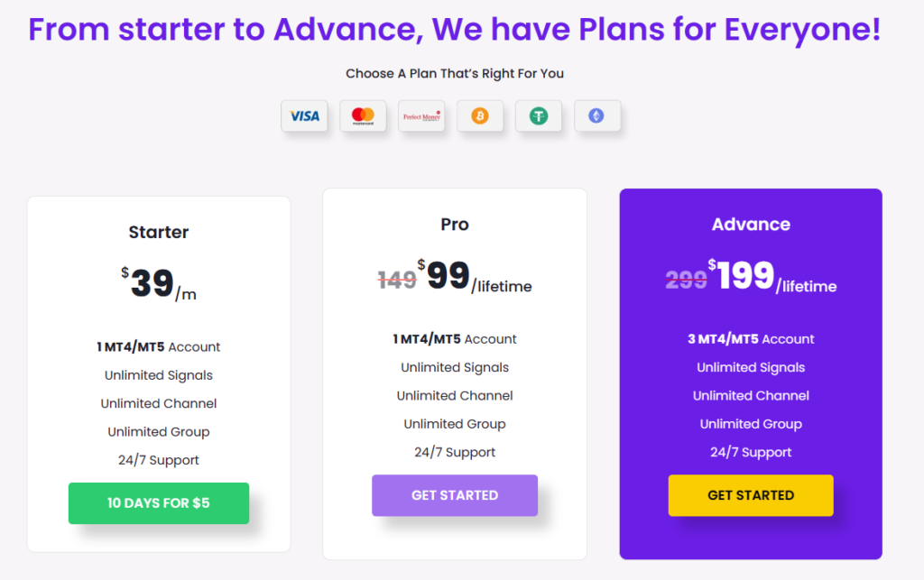
Task: Click the Visa payment icon
Action: 304,116
